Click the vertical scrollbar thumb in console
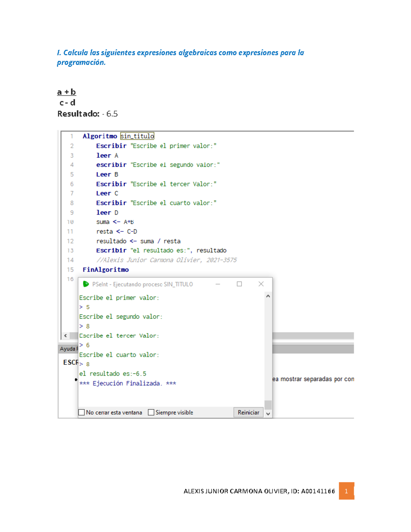The image size is (411, 532). (268, 405)
